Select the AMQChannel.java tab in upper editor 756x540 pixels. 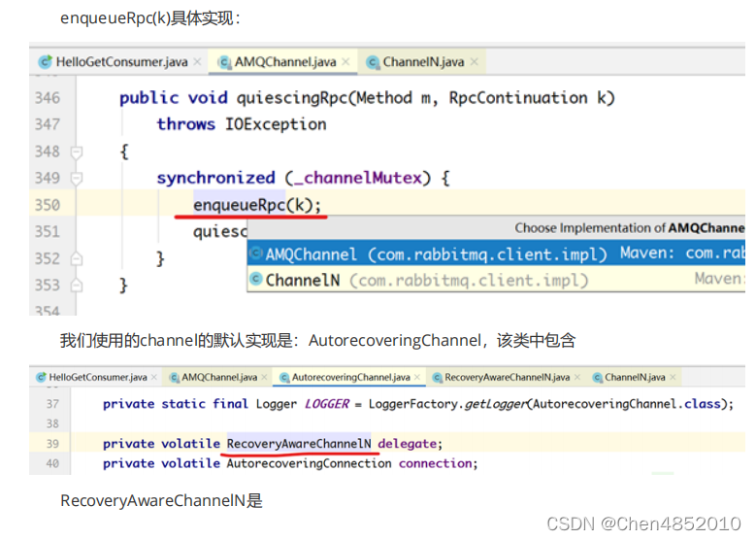285,62
